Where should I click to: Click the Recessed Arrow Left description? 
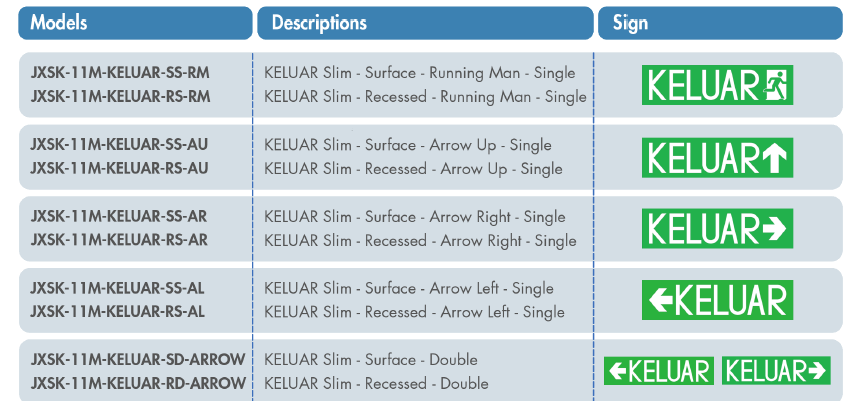pyautogui.click(x=414, y=312)
